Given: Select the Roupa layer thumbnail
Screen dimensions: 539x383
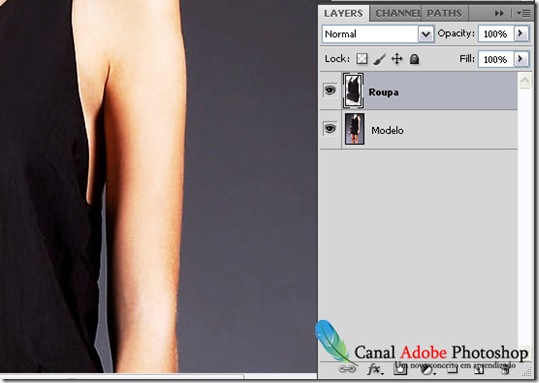Looking at the screenshot, I should pyautogui.click(x=353, y=91).
